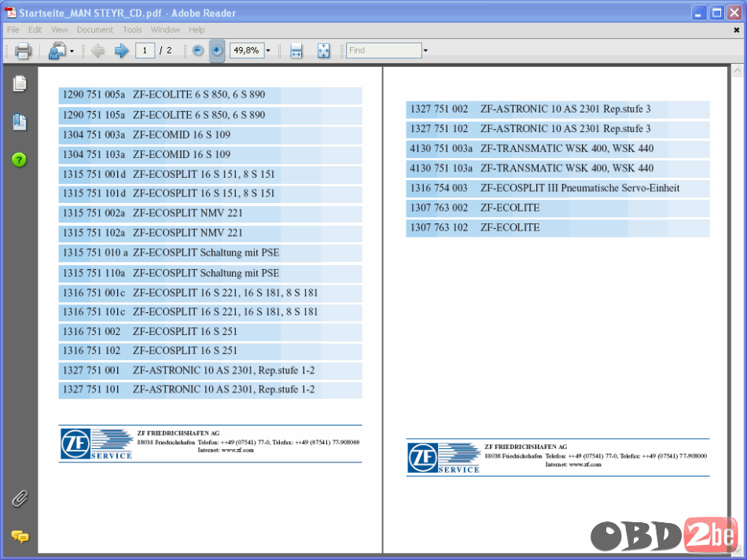Select row 1327 751 101 ZF-ASTRONIC Rep.stufe 1-2
747x560 pixels.
pos(210,390)
